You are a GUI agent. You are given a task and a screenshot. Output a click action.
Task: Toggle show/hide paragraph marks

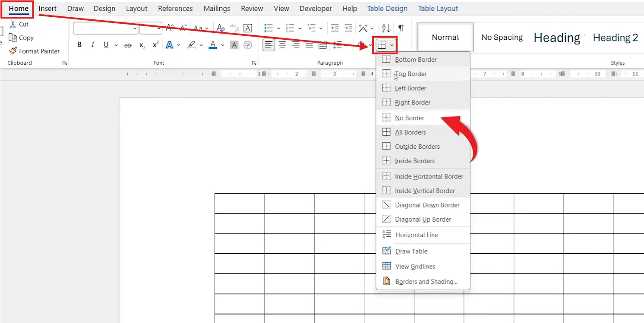401,28
